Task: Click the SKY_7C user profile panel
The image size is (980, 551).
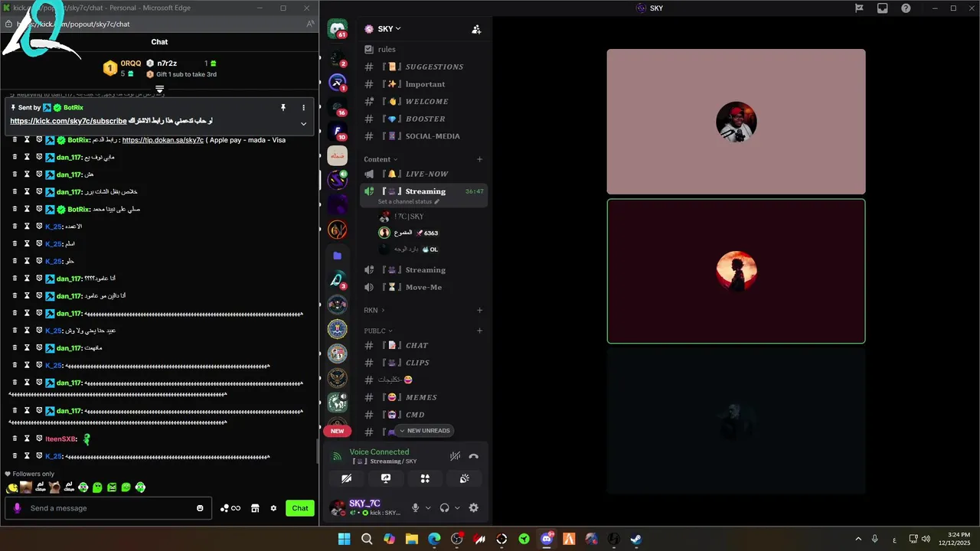Action: point(366,507)
